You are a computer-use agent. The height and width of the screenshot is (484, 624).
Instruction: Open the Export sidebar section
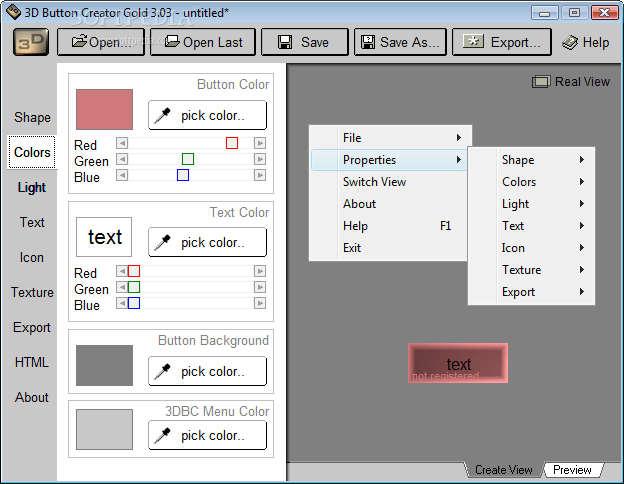click(x=32, y=328)
